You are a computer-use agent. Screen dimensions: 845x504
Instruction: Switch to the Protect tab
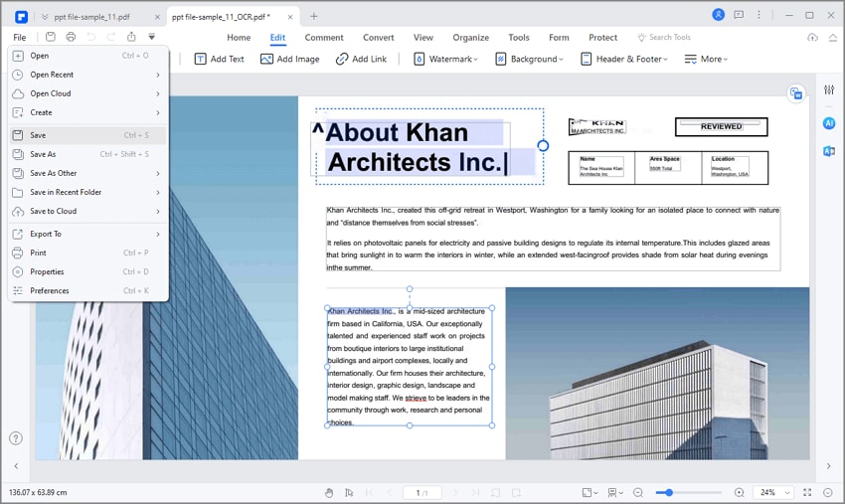(602, 37)
